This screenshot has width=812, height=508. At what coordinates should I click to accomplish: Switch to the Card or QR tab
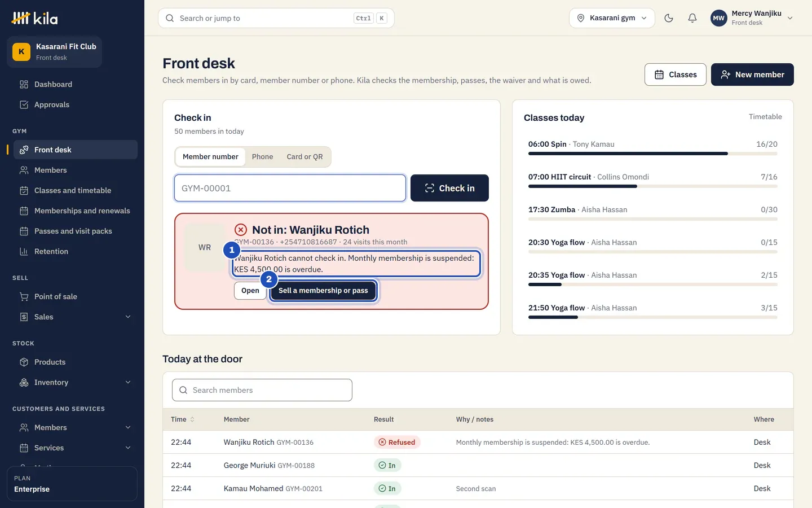coord(304,156)
